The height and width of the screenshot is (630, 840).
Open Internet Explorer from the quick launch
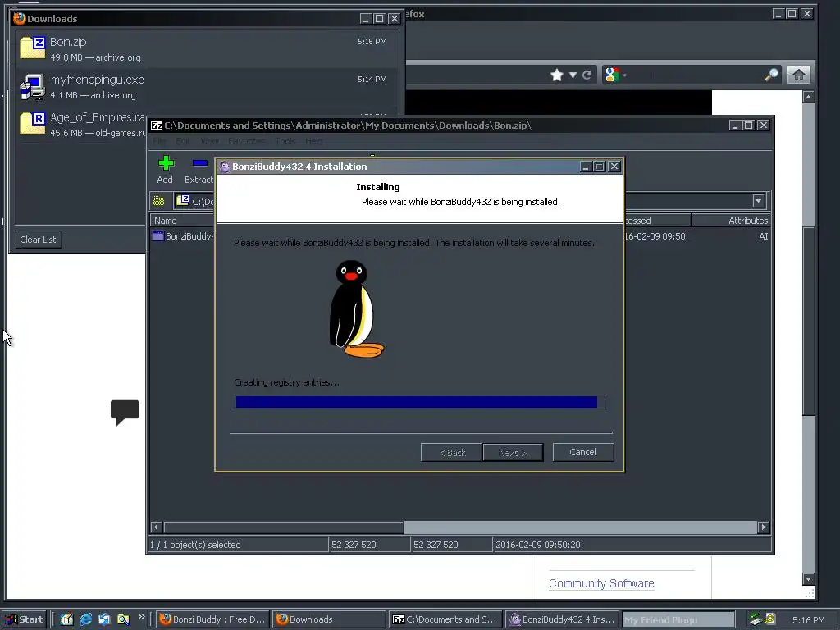[x=85, y=619]
